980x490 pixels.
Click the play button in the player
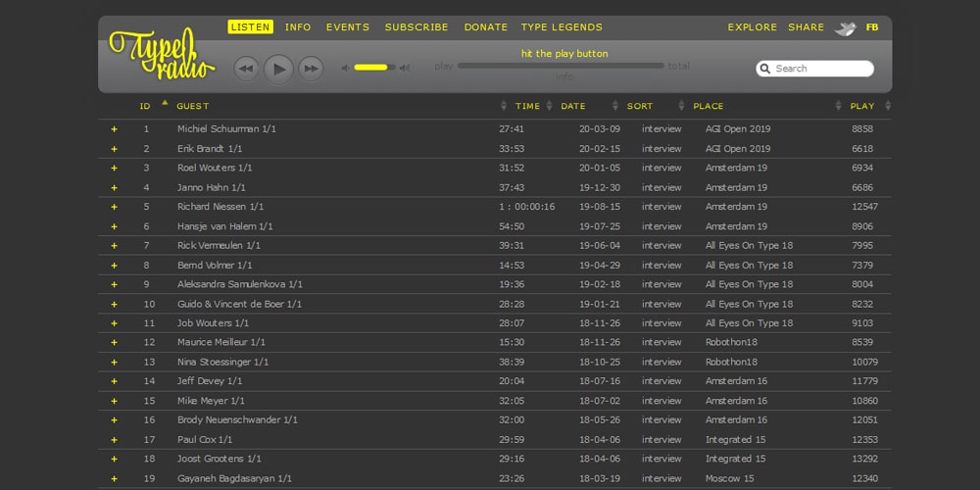point(278,69)
